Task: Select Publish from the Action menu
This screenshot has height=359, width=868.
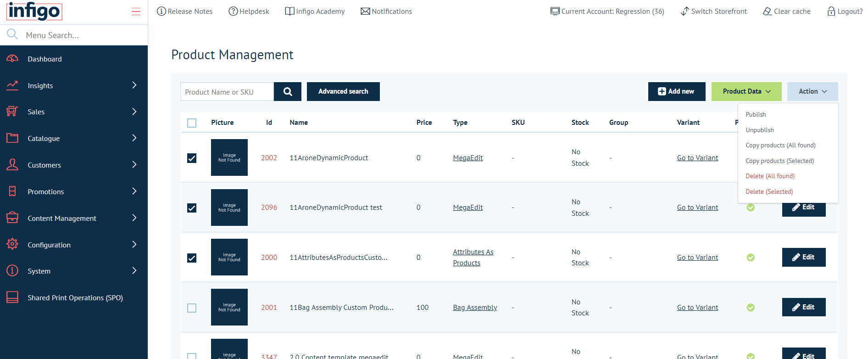Action: pyautogui.click(x=756, y=114)
